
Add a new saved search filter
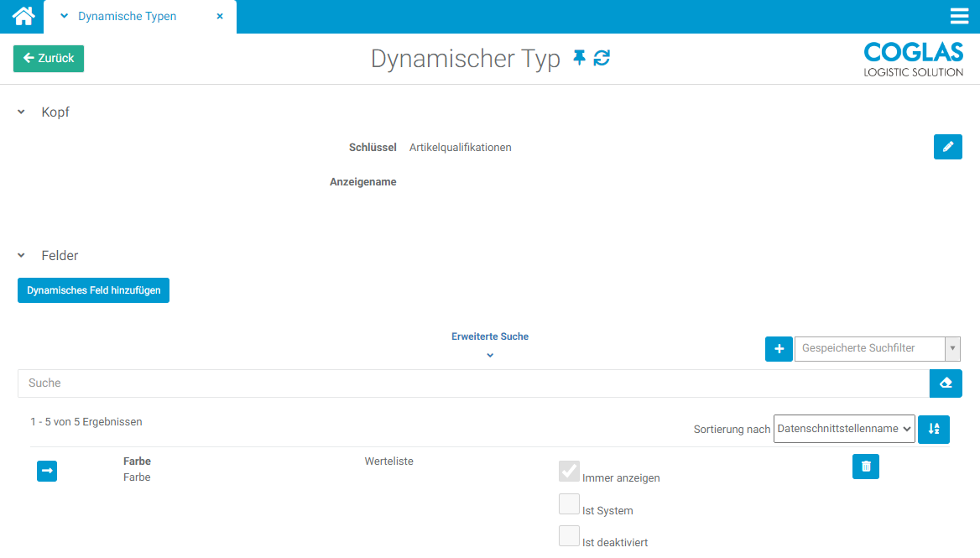tap(779, 348)
